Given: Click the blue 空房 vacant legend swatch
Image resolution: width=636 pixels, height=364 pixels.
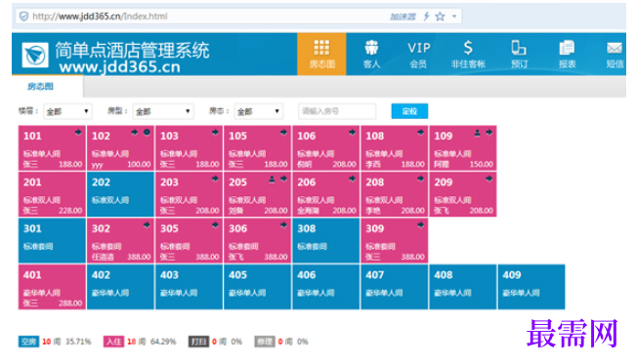Looking at the screenshot, I should [28, 342].
